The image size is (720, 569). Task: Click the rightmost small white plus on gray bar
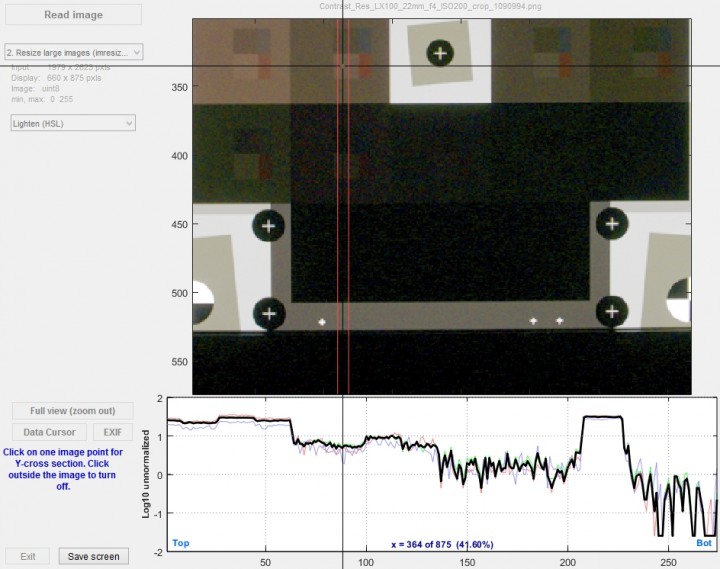tap(559, 321)
